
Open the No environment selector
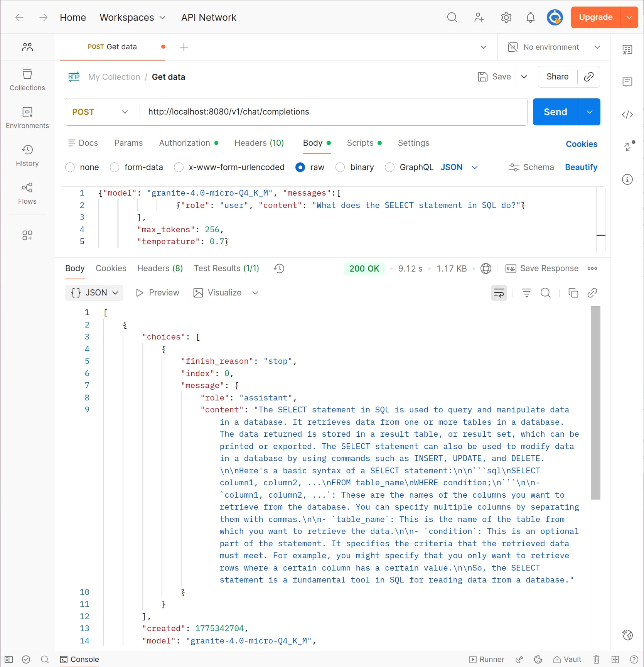point(554,47)
